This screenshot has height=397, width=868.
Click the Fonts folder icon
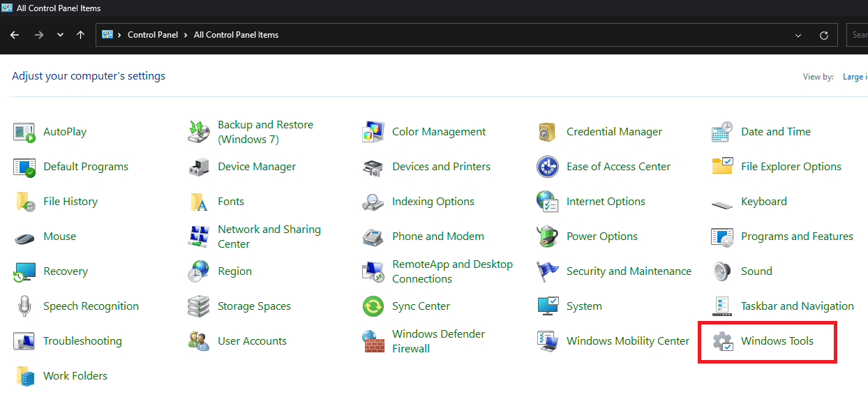(199, 202)
